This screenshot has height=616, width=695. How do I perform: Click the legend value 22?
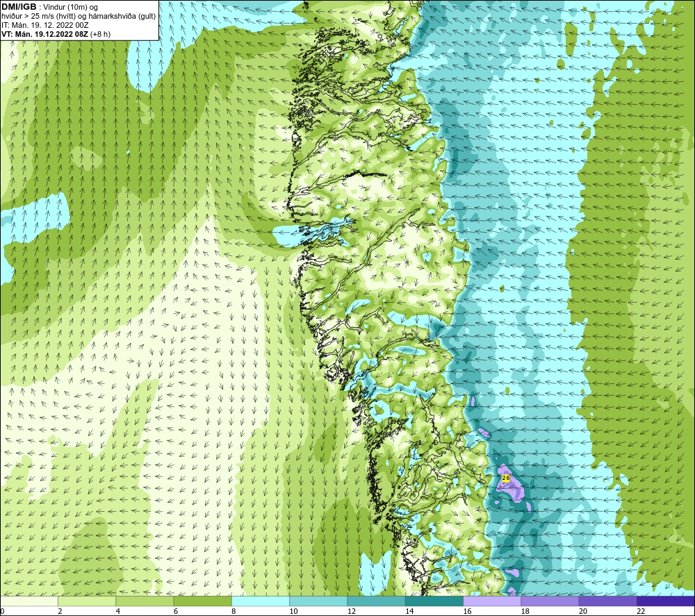641,612
